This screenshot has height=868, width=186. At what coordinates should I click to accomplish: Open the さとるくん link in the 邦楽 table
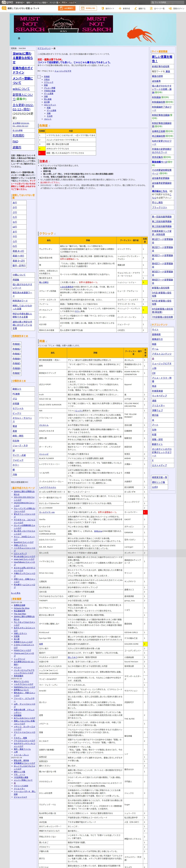[x=44, y=425]
